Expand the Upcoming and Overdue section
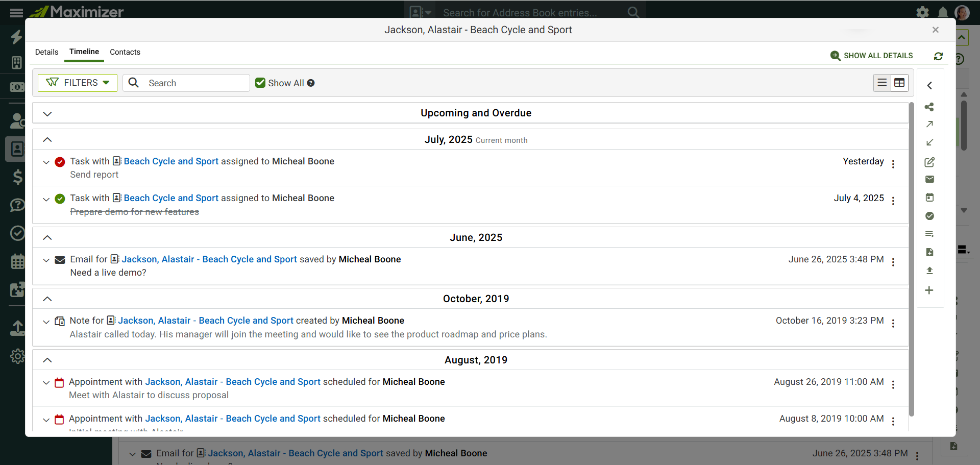980x465 pixels. (x=47, y=114)
